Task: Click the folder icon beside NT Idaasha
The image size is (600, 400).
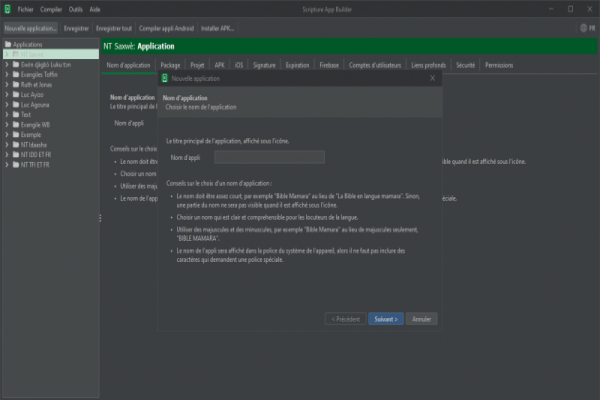Action: coord(16,144)
